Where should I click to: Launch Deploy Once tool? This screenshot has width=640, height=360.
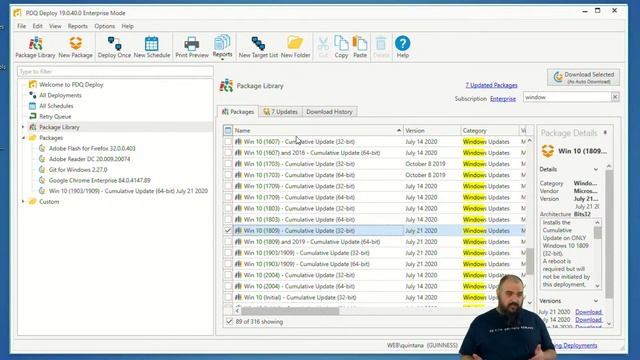(x=114, y=47)
